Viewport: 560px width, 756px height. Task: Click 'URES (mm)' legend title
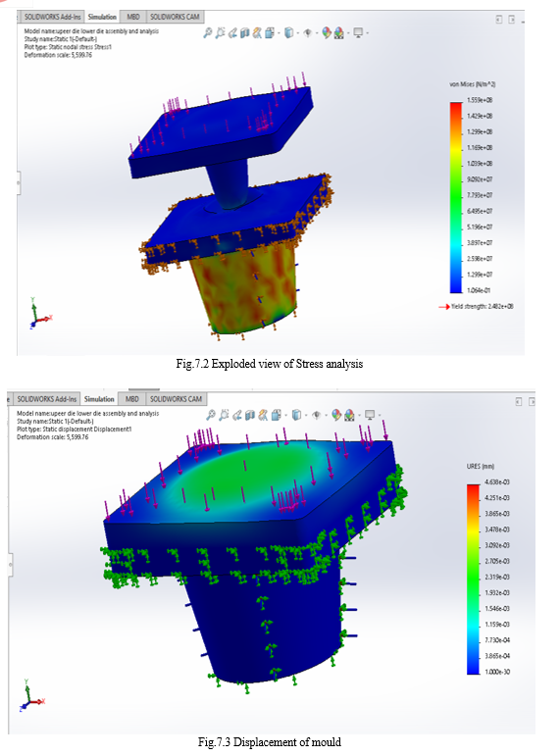coord(480,466)
